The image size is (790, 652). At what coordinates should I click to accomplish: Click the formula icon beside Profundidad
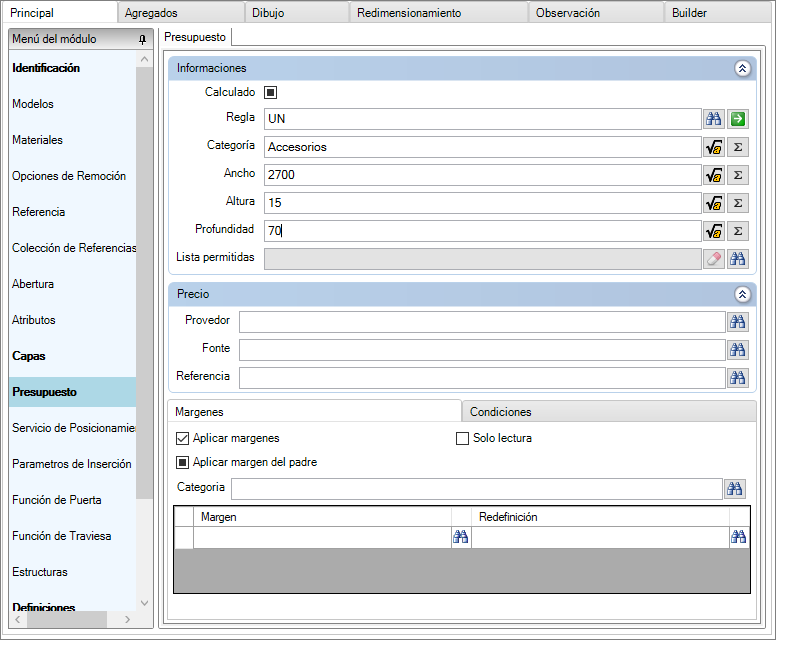coord(713,231)
